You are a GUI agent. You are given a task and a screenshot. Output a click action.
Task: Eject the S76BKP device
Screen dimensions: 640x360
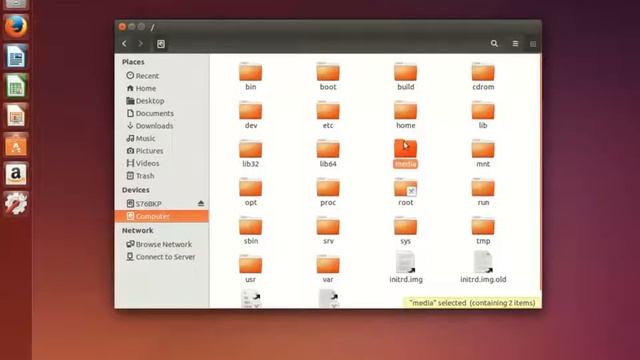[x=201, y=203]
